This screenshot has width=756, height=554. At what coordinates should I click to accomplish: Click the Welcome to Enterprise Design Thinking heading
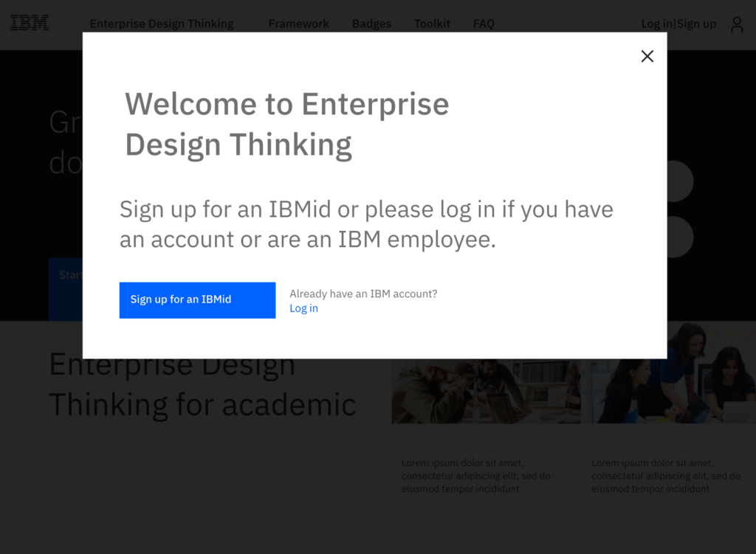287,124
